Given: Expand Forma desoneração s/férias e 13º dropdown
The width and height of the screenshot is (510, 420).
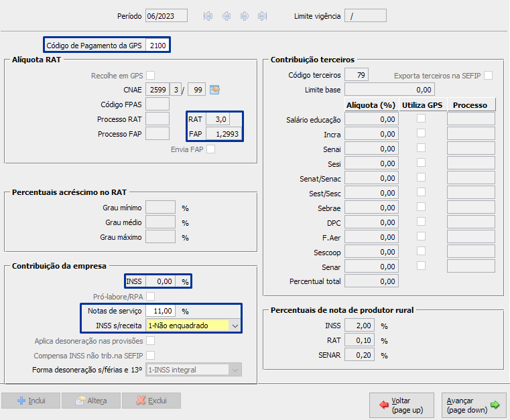Looking at the screenshot, I should tap(235, 370).
